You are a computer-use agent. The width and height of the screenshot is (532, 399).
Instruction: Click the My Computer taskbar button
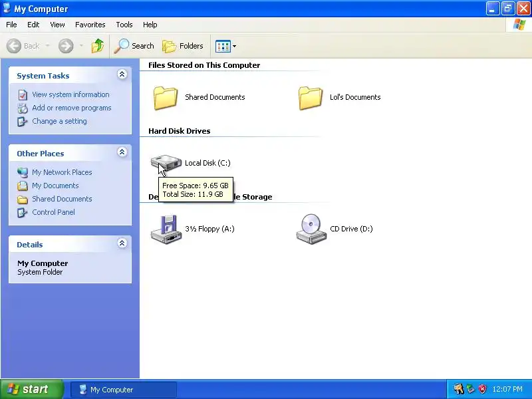point(124,390)
